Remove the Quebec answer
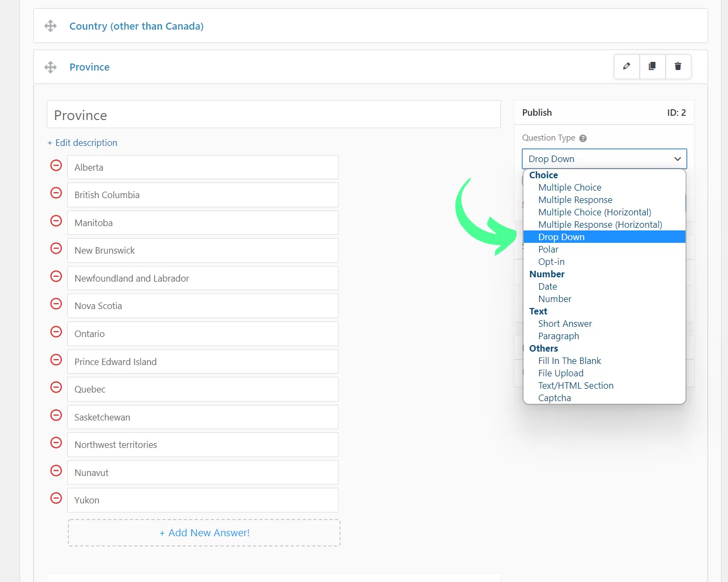This screenshot has width=728, height=582. click(x=56, y=387)
